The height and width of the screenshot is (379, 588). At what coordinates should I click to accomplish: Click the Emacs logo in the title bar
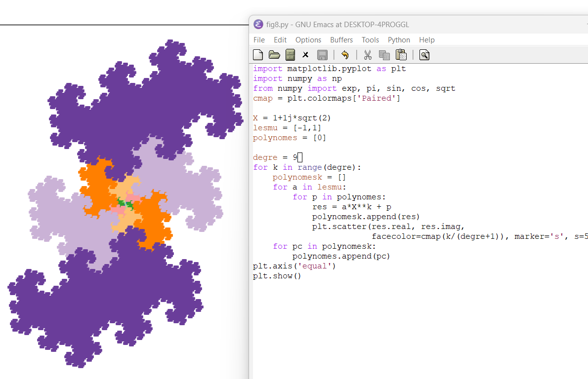tap(258, 24)
